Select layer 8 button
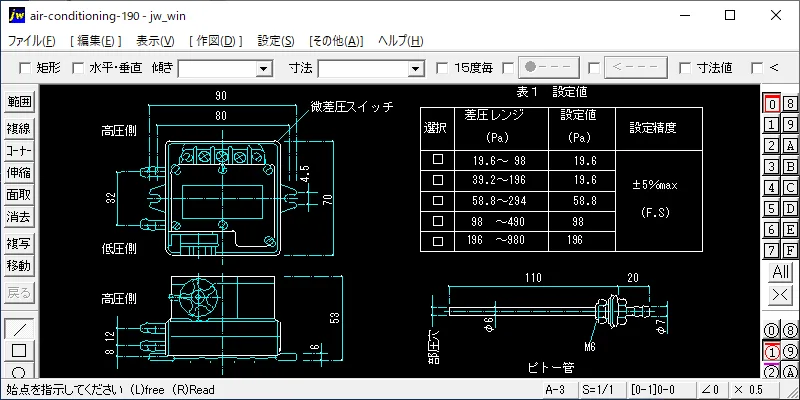 (790, 104)
